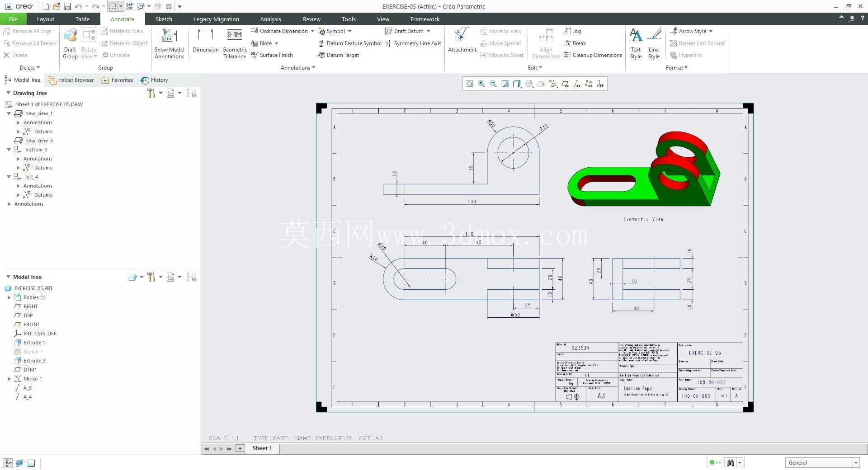Select DTM1 in Model Tree
Image resolution: width=868 pixels, height=470 pixels.
pos(26,370)
